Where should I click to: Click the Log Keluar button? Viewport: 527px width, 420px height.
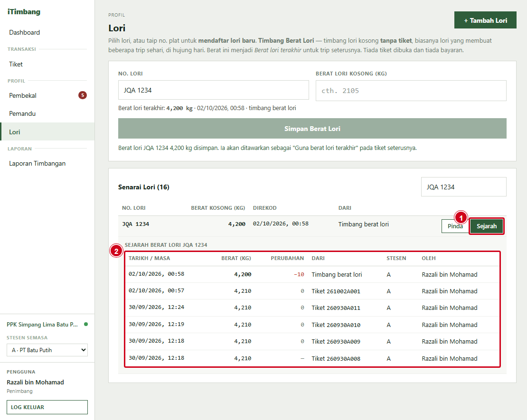tap(47, 407)
